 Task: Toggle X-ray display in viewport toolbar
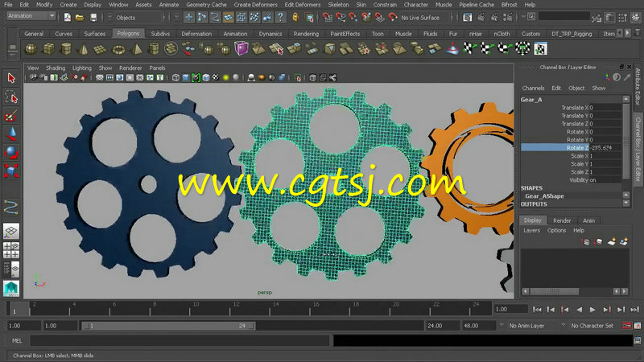pos(313,77)
